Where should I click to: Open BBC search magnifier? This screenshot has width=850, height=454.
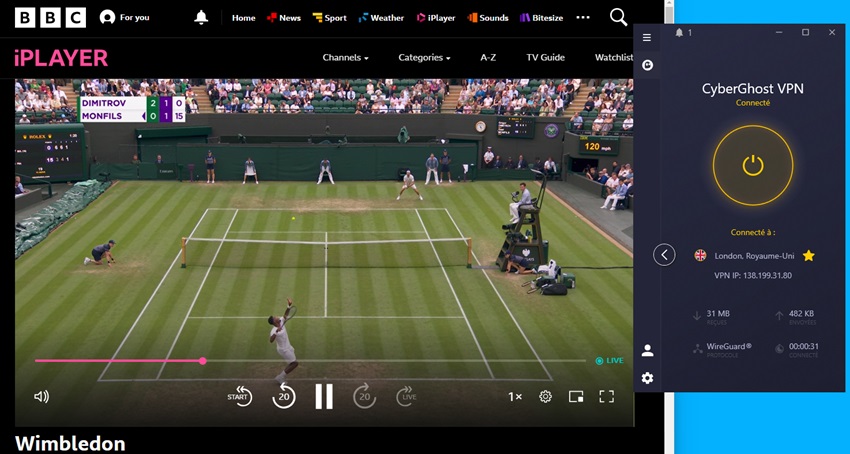pyautogui.click(x=619, y=17)
